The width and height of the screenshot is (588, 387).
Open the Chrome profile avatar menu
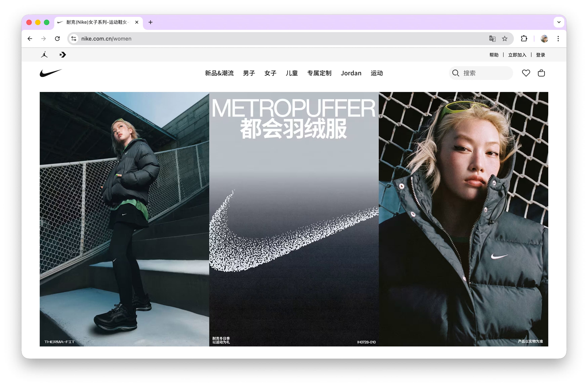tap(544, 39)
